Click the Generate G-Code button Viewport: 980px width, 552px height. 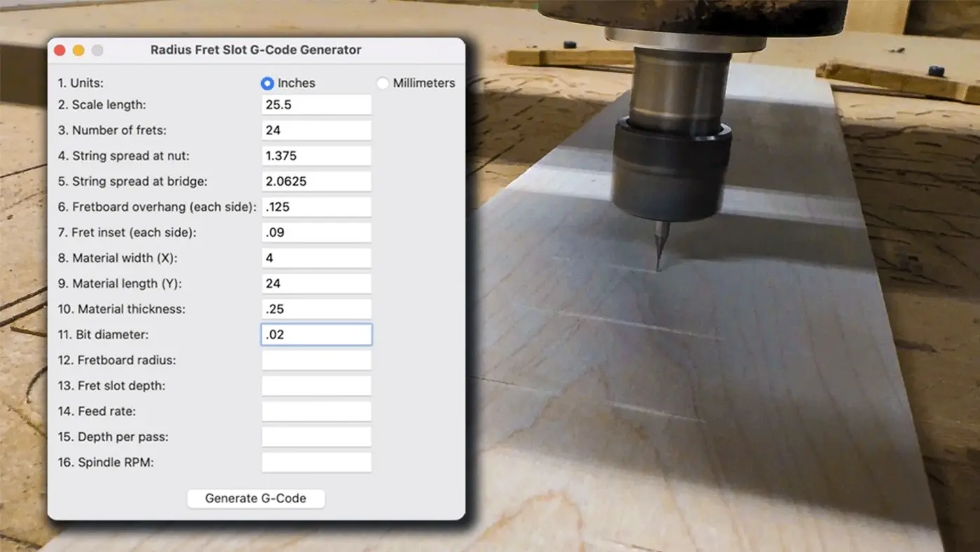(x=255, y=498)
